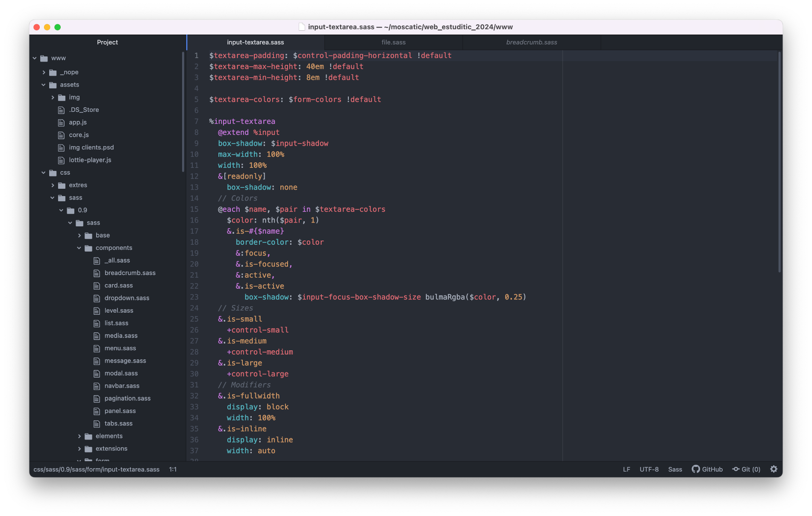Click the file icon beside img clients.psd

61,148
